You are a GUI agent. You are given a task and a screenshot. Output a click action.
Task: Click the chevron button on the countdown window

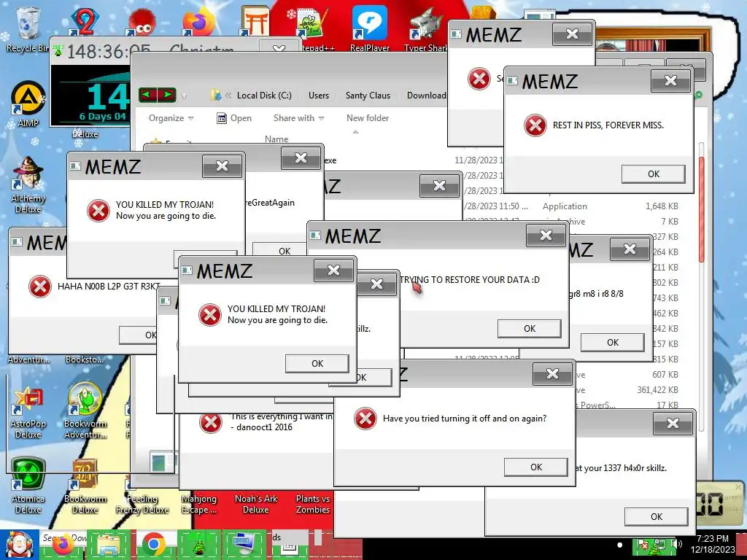pos(278,47)
